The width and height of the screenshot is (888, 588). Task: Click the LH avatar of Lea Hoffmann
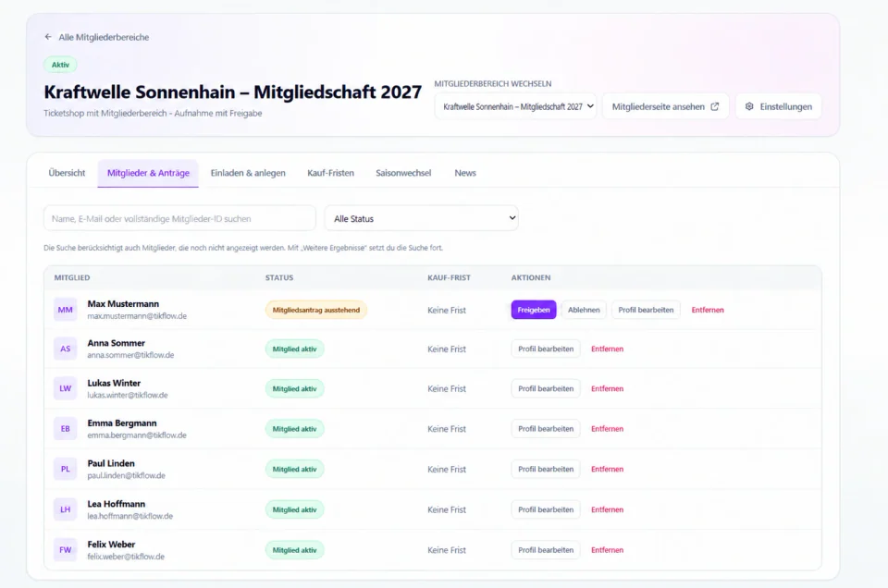pyautogui.click(x=65, y=509)
